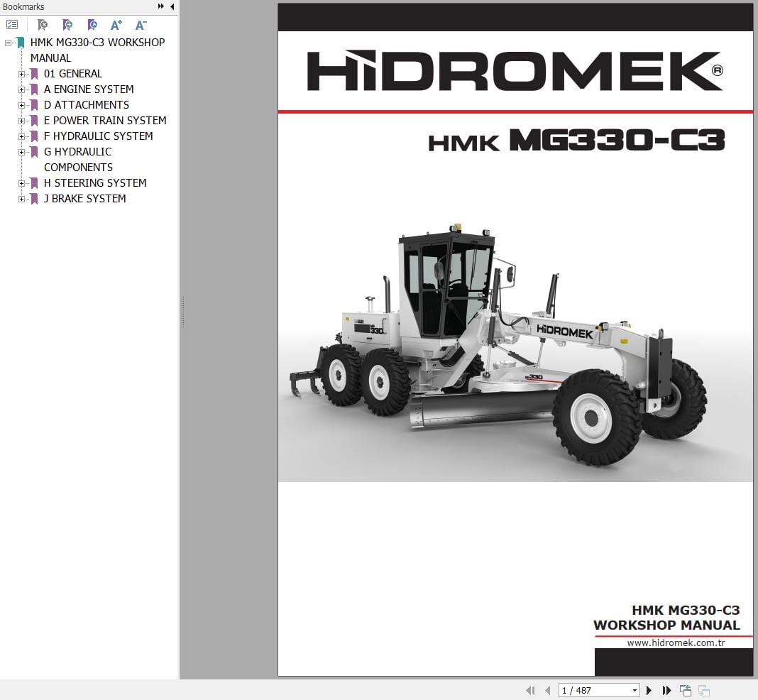Open the 01 GENERAL bookmark
The image size is (758, 700).
pos(73,74)
